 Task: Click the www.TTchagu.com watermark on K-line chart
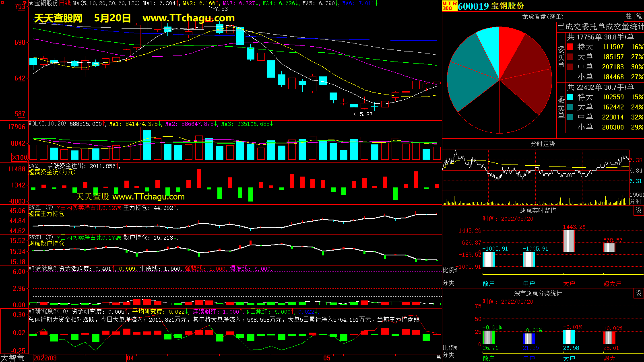(x=188, y=18)
